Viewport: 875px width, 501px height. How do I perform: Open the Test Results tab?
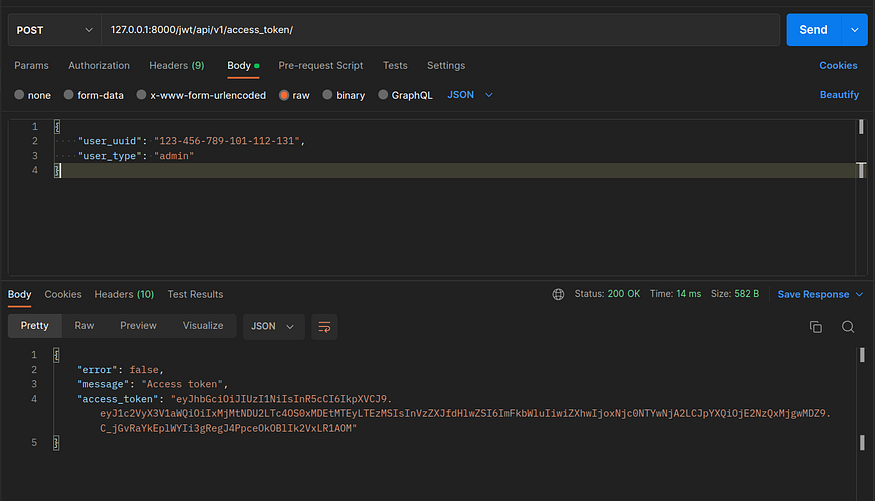pyautogui.click(x=195, y=295)
